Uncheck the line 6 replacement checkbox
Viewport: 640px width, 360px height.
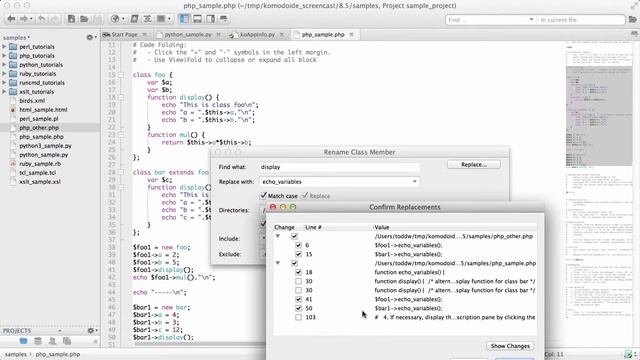[298, 245]
